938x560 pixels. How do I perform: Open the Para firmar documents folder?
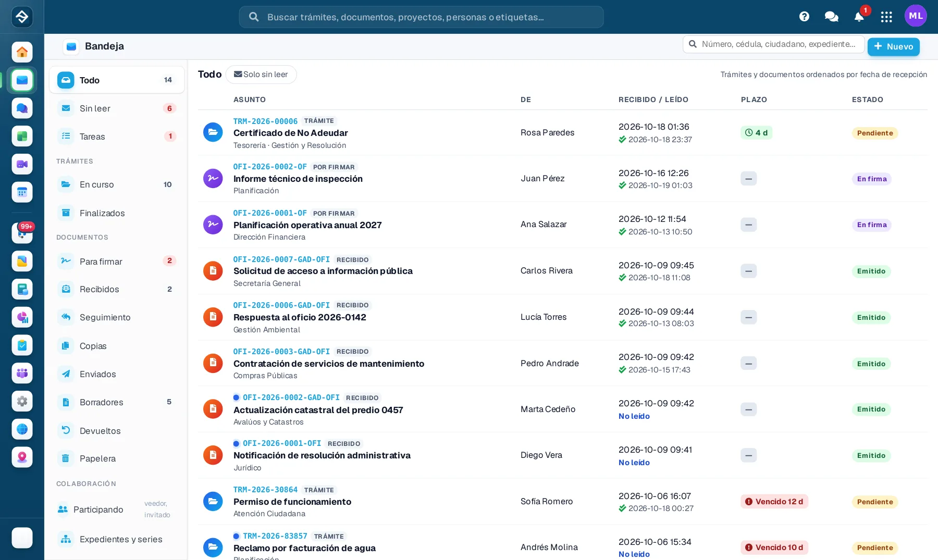point(117,261)
